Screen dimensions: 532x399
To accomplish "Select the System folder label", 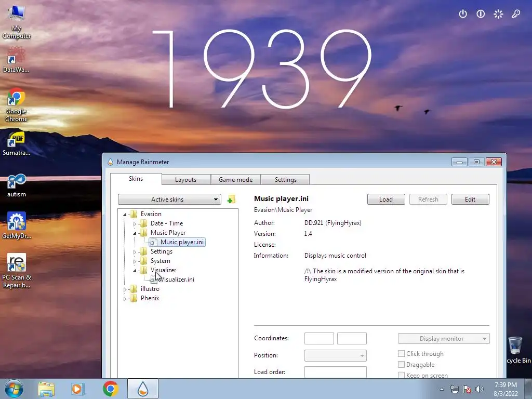I will 161,261.
